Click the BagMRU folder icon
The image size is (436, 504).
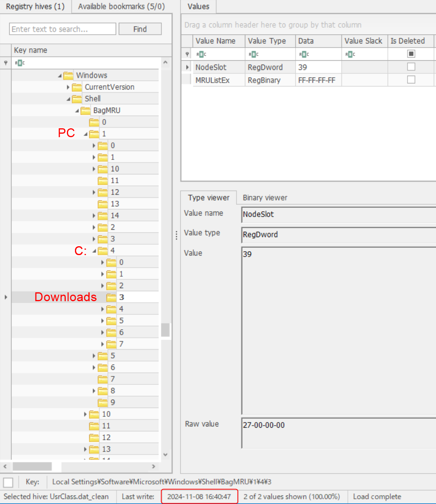[85, 111]
